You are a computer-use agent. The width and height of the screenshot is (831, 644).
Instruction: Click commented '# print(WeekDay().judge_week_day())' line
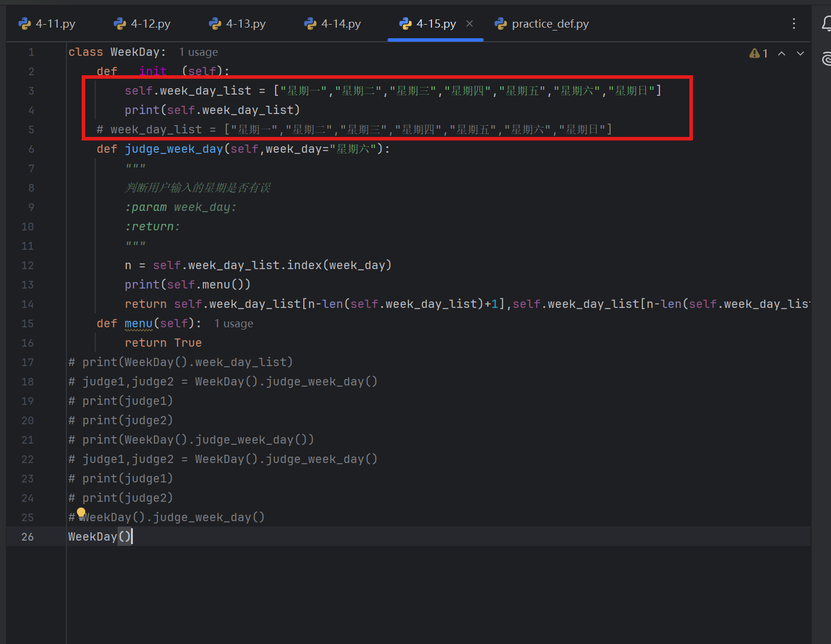click(x=191, y=440)
